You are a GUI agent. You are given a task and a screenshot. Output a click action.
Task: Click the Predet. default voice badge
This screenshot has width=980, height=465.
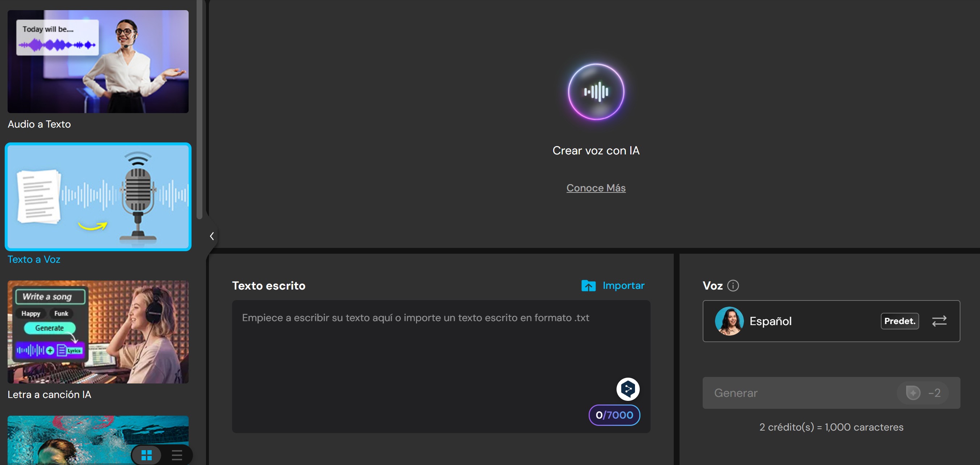click(899, 321)
